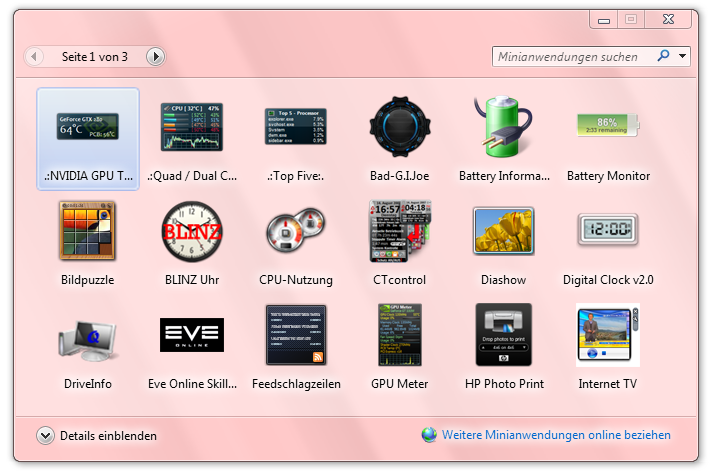The width and height of the screenshot is (713, 473).
Task: Click the Minianwendungen suchen search field
Action: (573, 57)
